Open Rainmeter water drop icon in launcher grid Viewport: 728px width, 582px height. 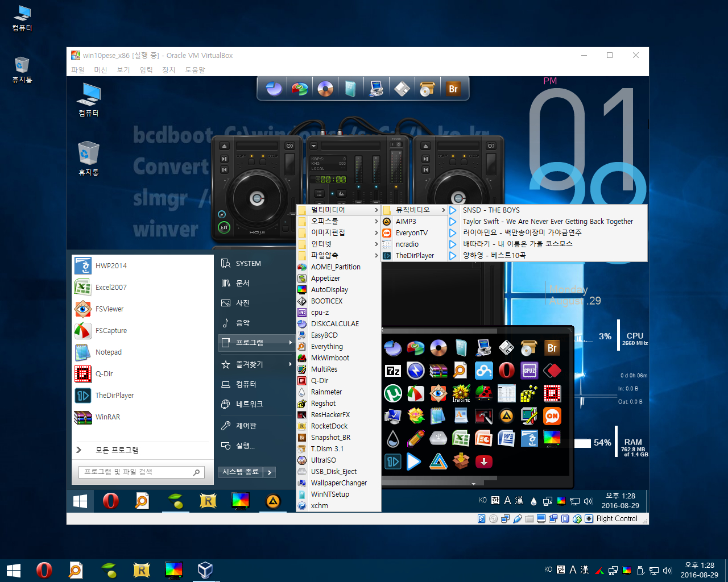pos(393,439)
